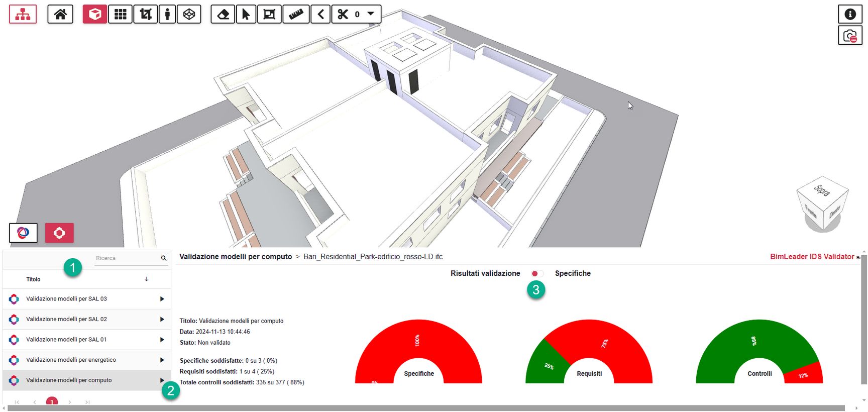Open the model hierarchy tree icon

pos(23,14)
